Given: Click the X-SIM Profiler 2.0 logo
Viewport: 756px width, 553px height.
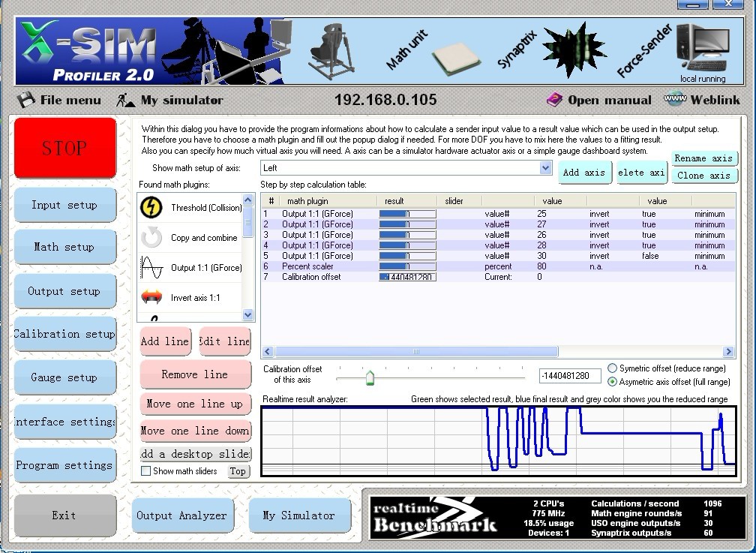Looking at the screenshot, I should [90, 52].
